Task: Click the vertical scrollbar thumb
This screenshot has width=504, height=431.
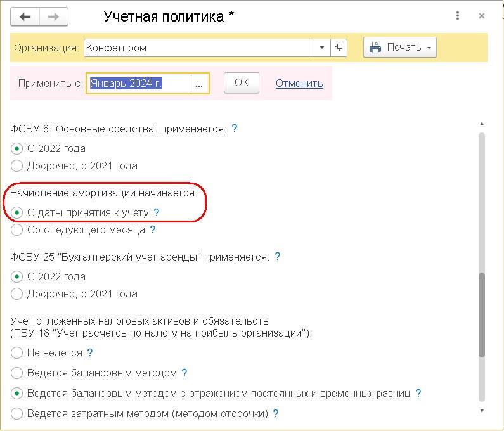Action: tap(482, 314)
